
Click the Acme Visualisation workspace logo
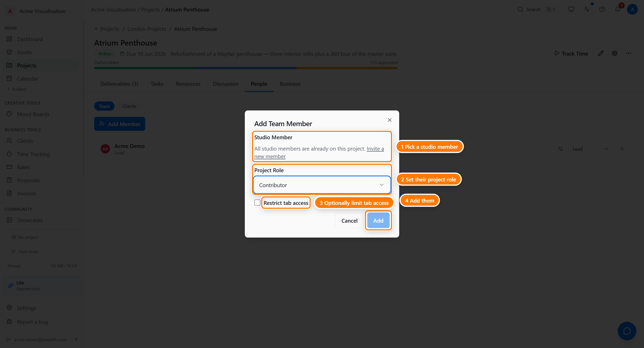(10, 11)
